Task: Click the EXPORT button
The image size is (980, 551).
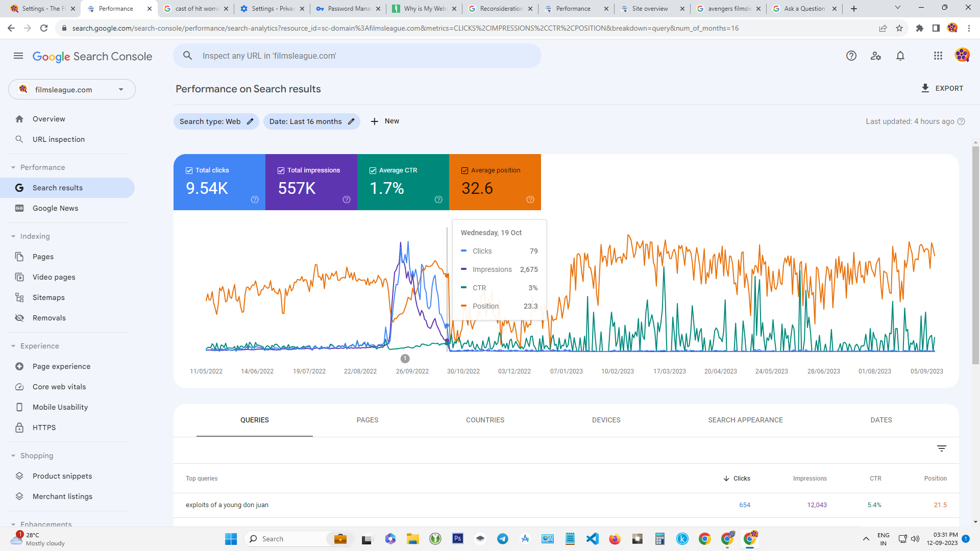Action: tap(942, 88)
